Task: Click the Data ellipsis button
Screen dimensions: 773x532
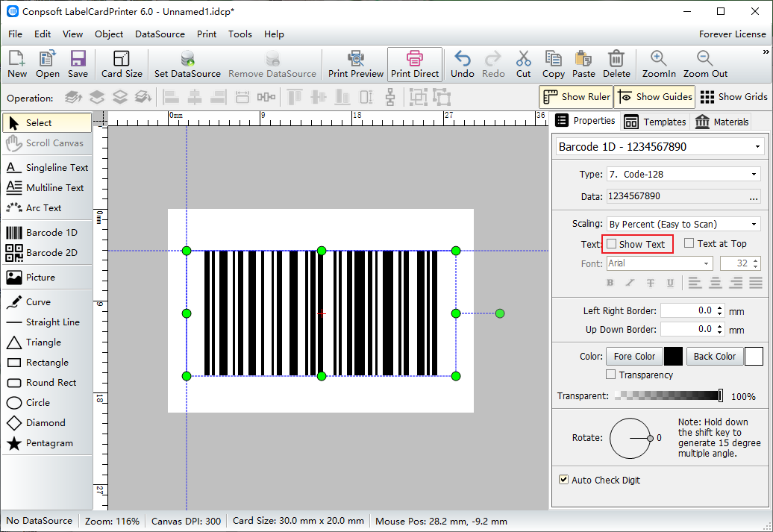Action: point(754,197)
